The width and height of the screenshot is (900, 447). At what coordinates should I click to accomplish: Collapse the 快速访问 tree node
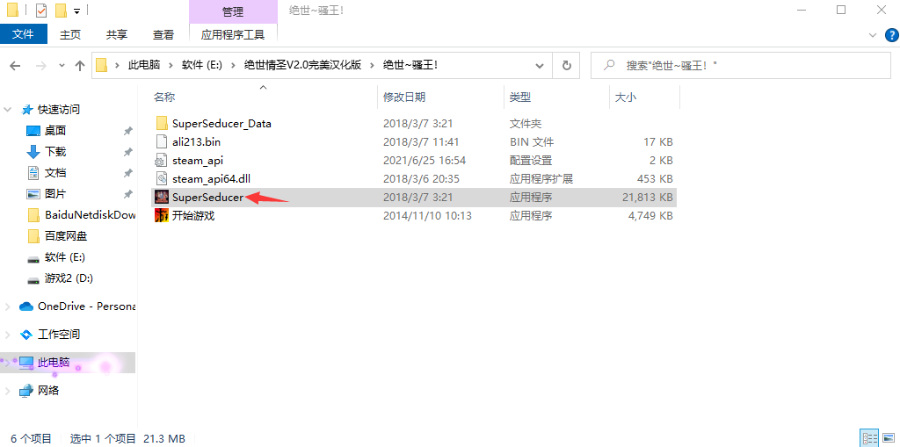(x=7, y=109)
